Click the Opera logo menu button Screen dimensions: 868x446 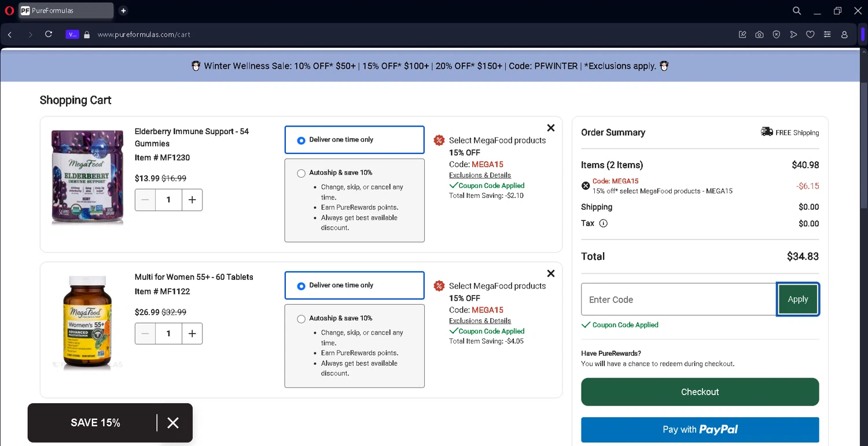click(x=9, y=10)
